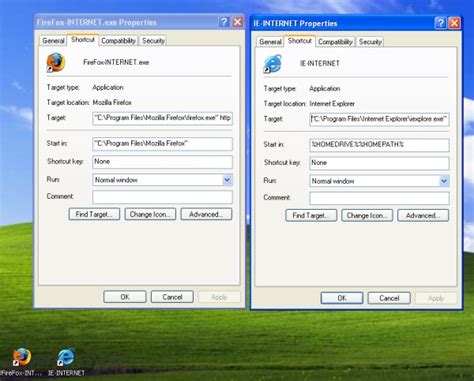The image size is (474, 381).
Task: Click Cancel in IE-INTERNET Properties
Action: [389, 298]
